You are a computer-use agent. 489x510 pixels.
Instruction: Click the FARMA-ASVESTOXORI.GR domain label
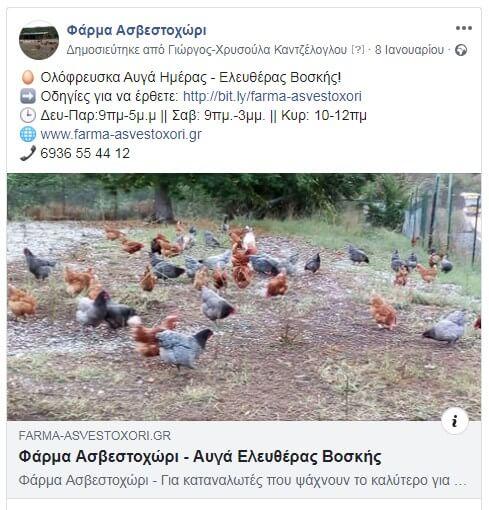(x=95, y=436)
